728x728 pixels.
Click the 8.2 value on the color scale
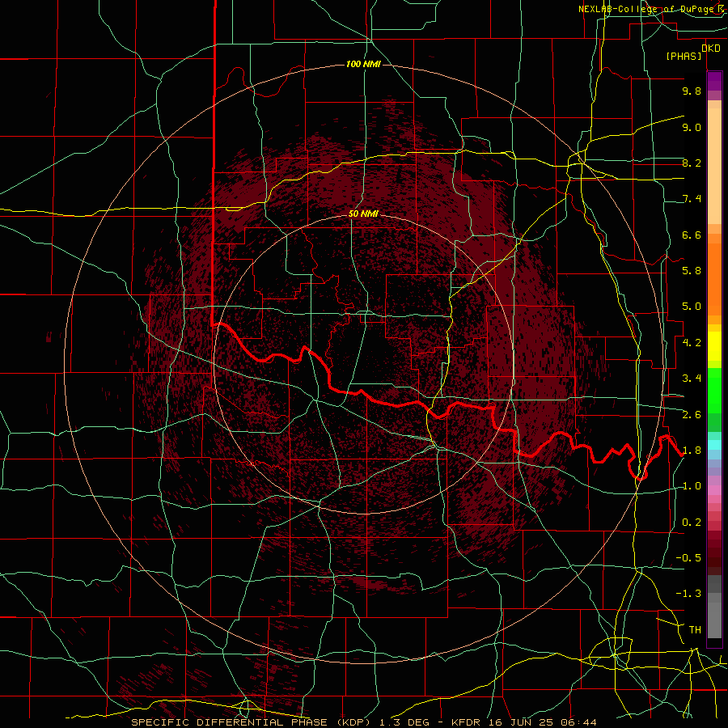692,163
